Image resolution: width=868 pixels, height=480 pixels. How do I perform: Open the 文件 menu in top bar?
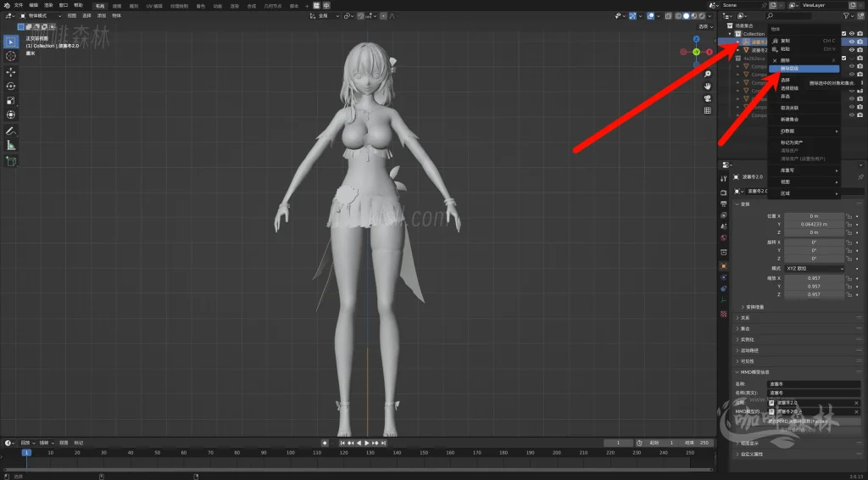19,5
